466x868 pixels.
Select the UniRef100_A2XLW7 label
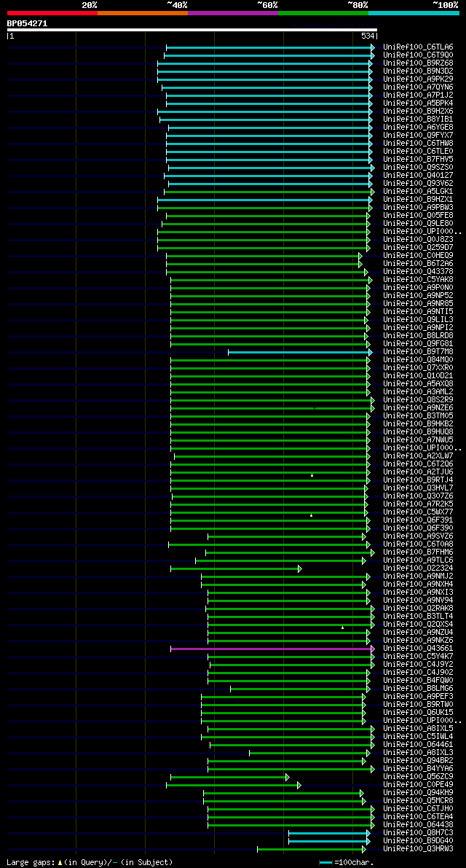(418, 457)
